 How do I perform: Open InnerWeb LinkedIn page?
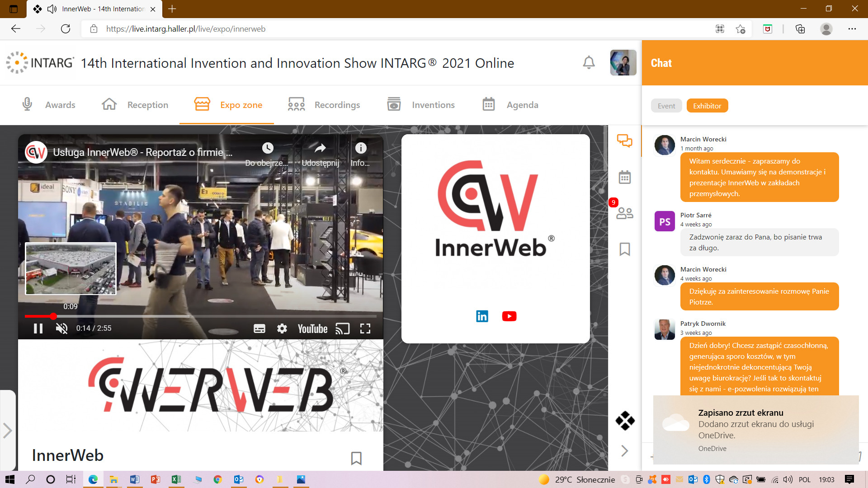[482, 316]
